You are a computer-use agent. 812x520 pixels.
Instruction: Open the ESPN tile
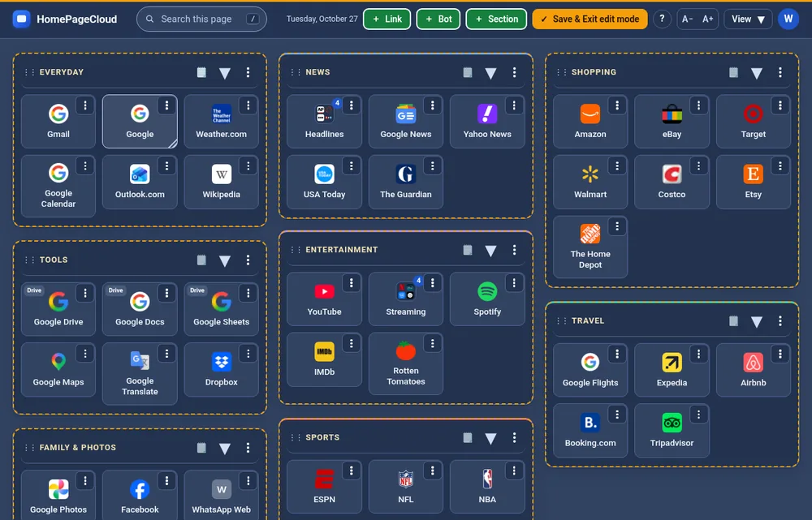pos(324,487)
